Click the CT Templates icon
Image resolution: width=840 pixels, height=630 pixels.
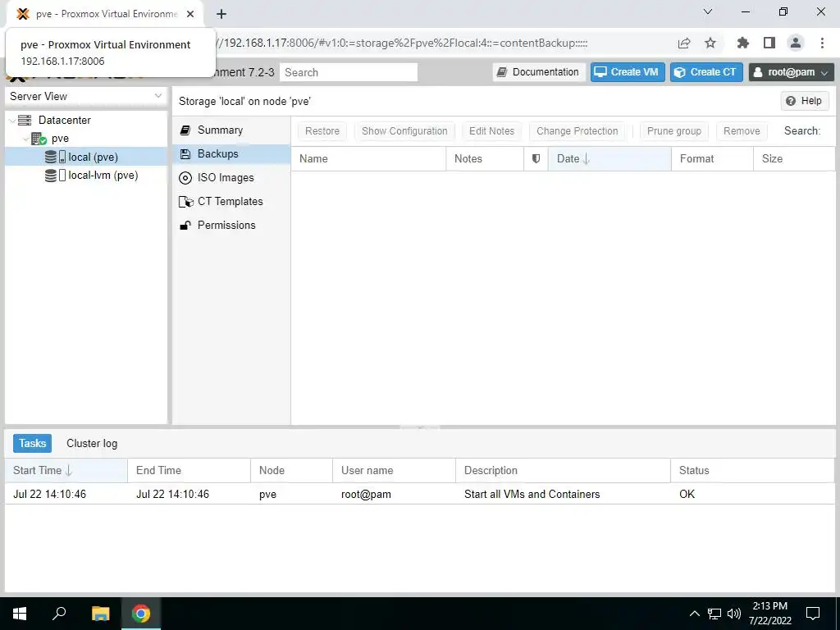(x=186, y=202)
